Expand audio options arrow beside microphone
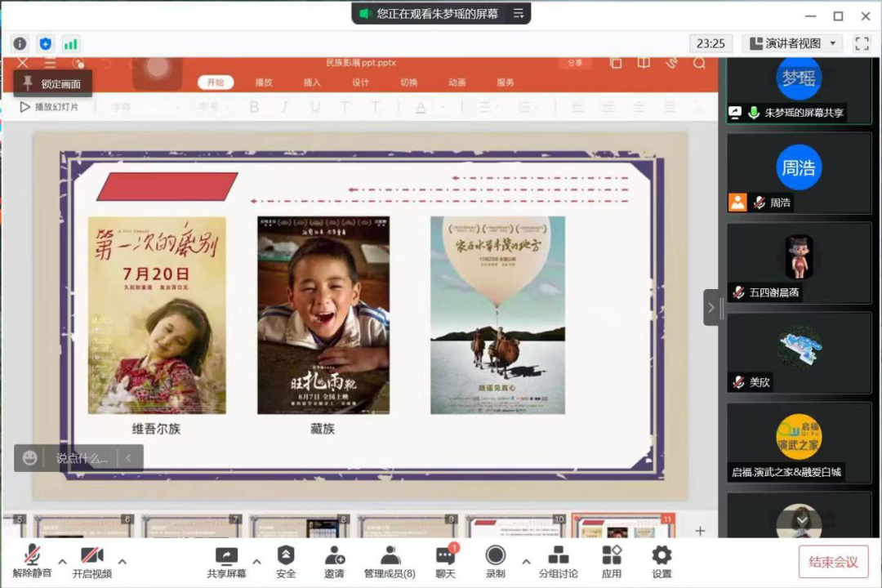 click(62, 561)
